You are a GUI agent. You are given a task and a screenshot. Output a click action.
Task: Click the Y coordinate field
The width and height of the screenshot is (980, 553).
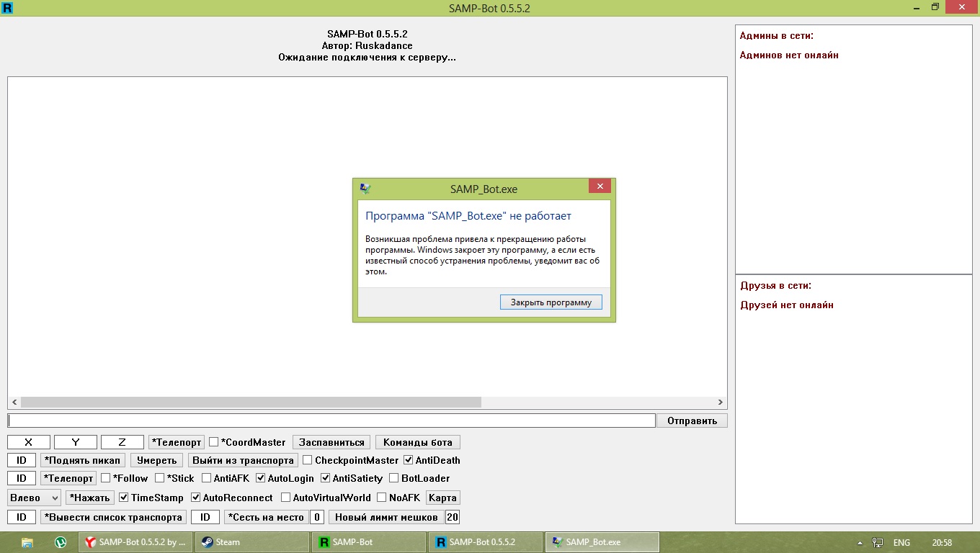click(76, 442)
